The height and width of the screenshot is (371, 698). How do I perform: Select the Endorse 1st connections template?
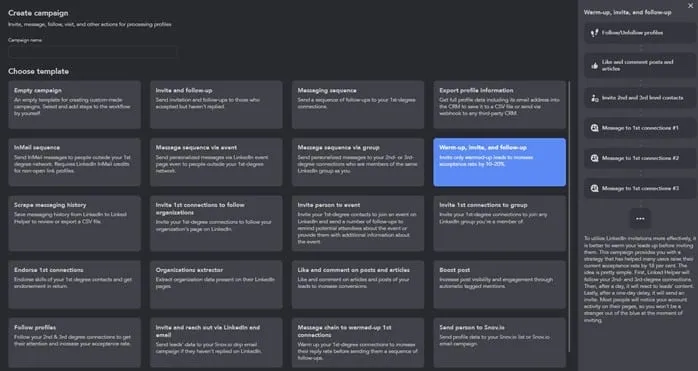[74, 285]
